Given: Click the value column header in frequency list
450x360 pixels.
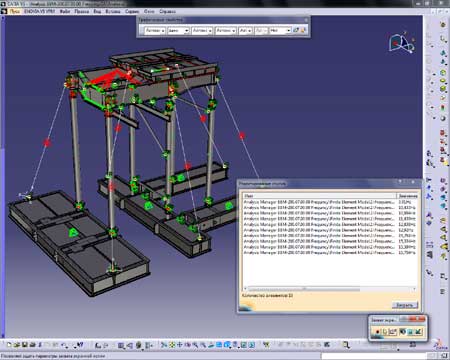Looking at the screenshot, I should pyautogui.click(x=407, y=196).
